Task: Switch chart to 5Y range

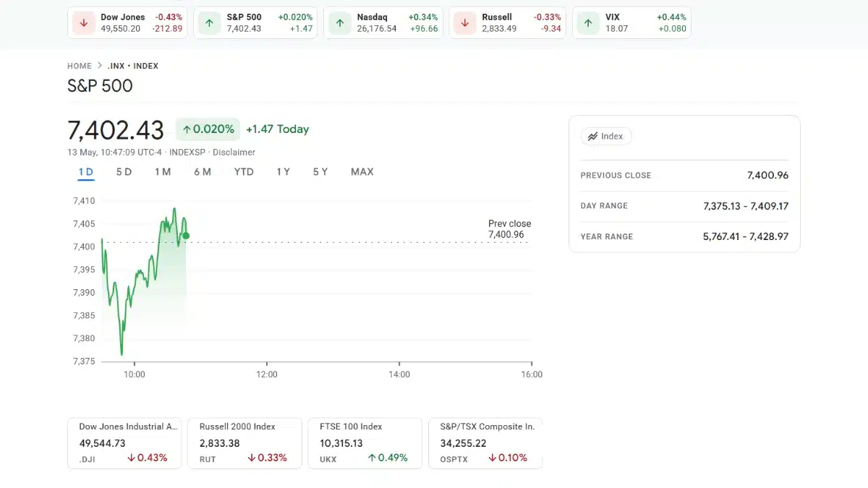Action: (320, 172)
